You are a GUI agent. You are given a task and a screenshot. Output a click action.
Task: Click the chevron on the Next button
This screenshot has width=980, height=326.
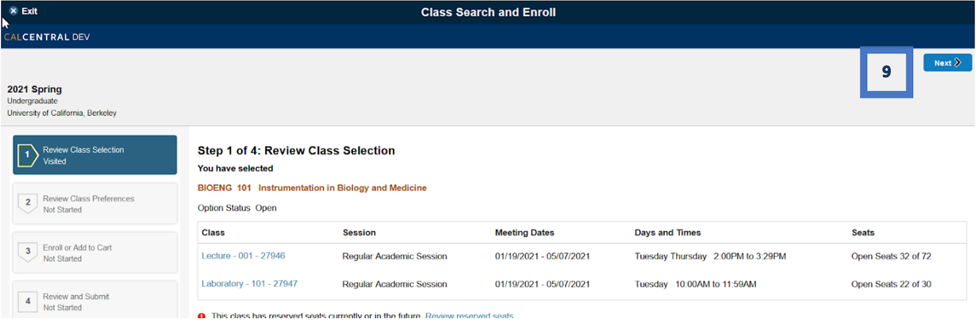click(x=958, y=62)
